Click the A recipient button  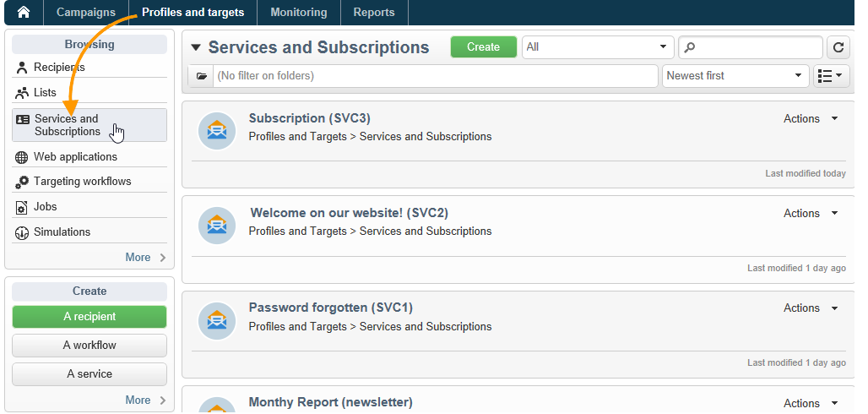click(90, 317)
